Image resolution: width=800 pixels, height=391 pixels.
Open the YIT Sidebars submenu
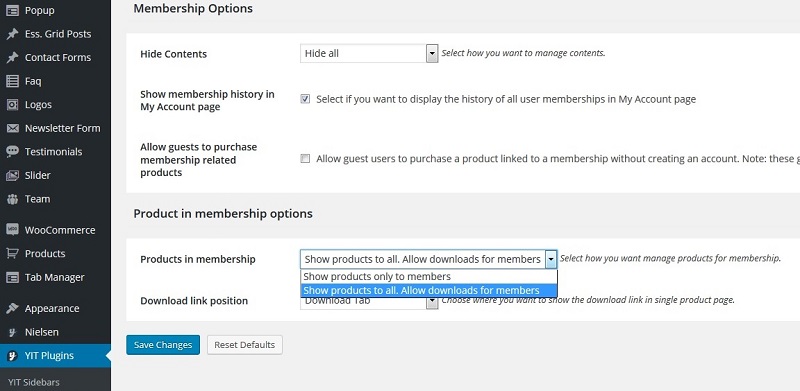tap(33, 382)
